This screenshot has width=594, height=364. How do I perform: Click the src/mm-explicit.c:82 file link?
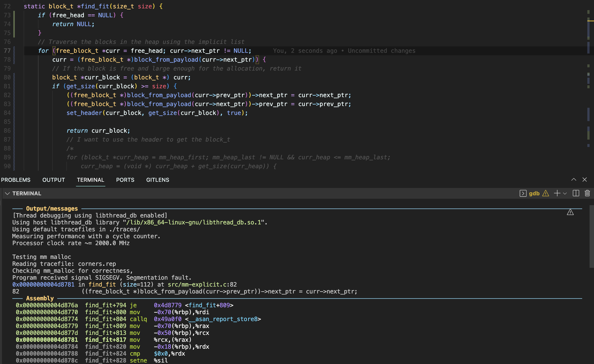click(x=202, y=285)
